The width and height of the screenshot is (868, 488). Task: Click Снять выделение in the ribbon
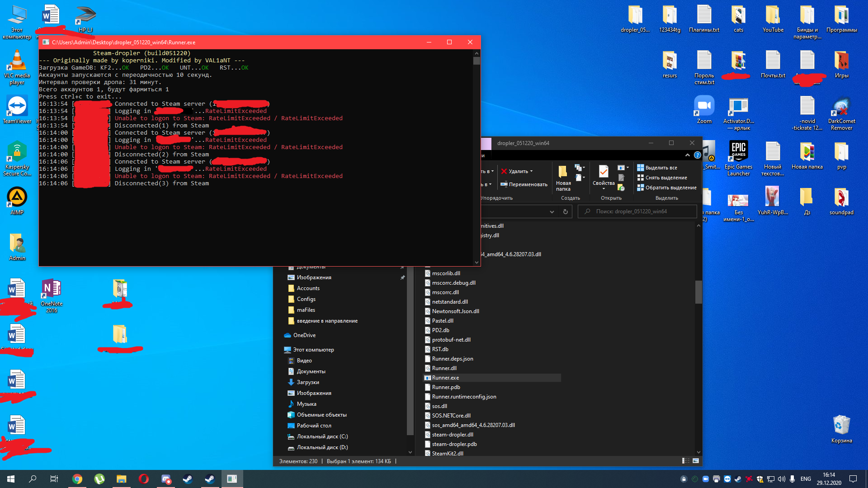point(662,178)
